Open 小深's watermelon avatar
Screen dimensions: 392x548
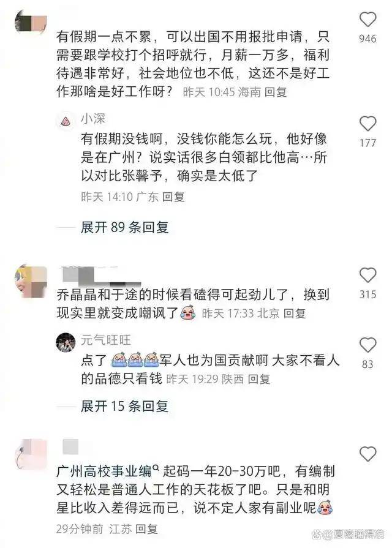click(66, 121)
